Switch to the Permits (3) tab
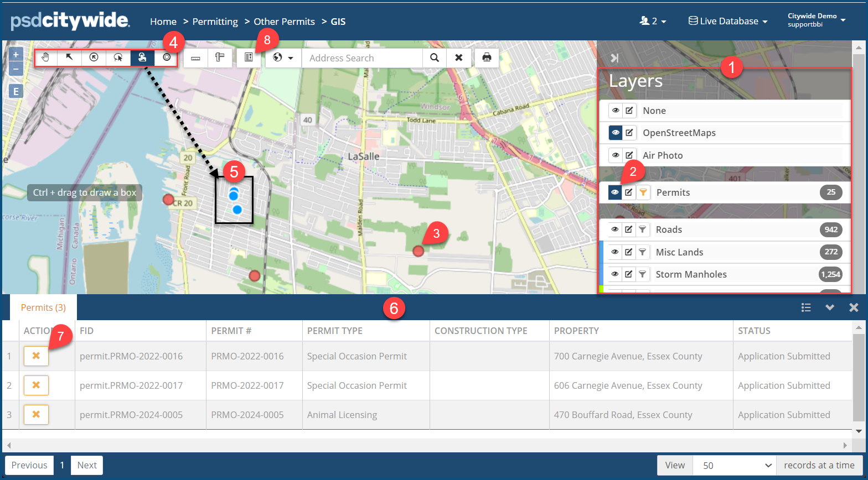Screen dimensions: 868x480 pyautogui.click(x=43, y=307)
